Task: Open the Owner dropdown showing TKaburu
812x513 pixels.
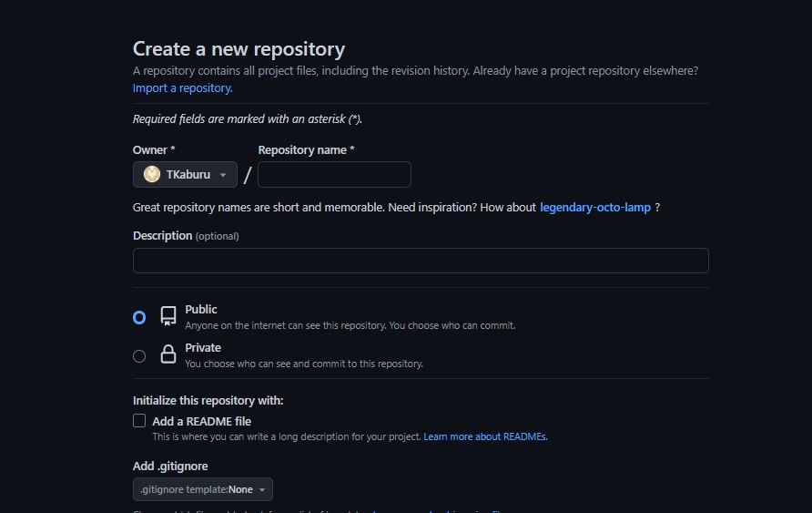Action: [185, 175]
